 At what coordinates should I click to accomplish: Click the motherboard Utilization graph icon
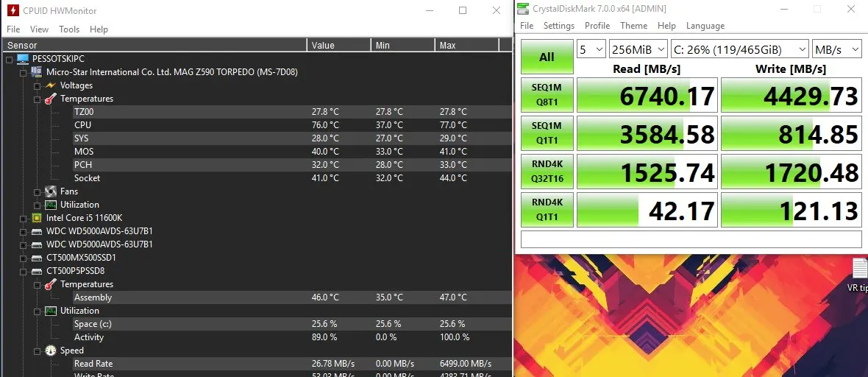(x=50, y=205)
